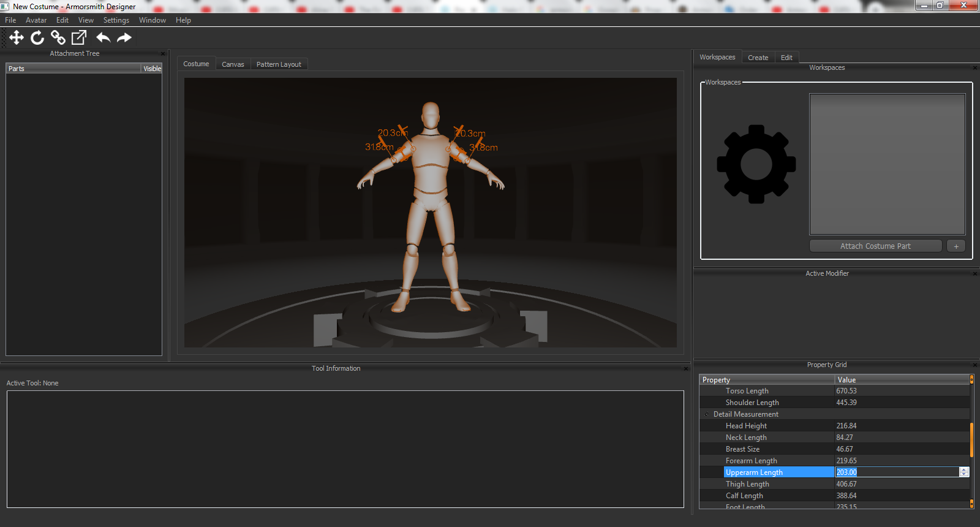
Task: Click the large gear workspace icon
Action: pyautogui.click(x=756, y=164)
